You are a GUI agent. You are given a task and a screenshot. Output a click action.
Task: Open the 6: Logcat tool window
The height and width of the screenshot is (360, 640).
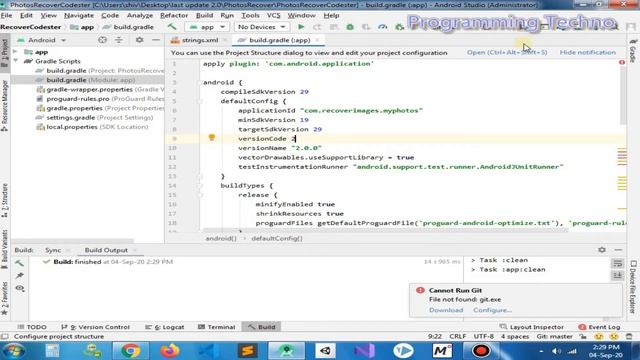pos(164,327)
